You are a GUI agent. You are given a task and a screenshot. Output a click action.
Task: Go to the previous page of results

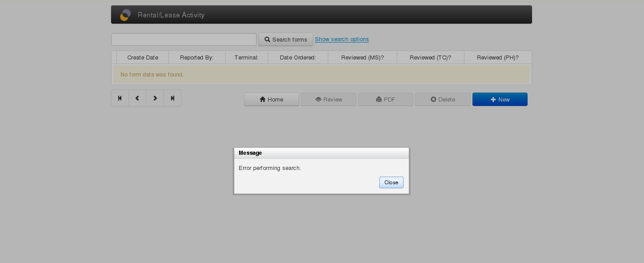137,98
